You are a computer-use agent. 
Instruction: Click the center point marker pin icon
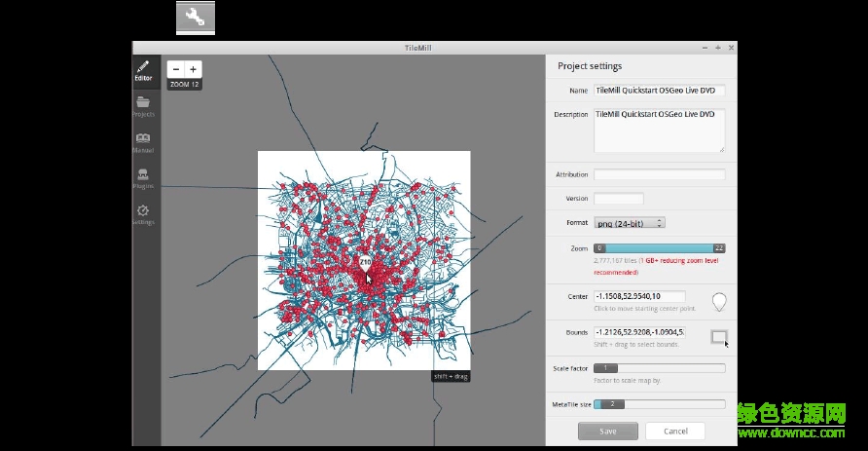tap(719, 301)
